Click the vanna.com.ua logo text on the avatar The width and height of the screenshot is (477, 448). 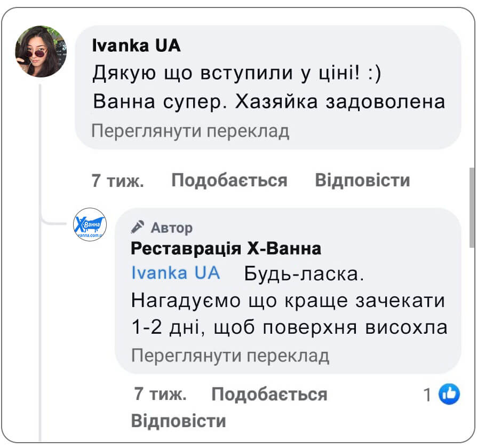point(89,235)
